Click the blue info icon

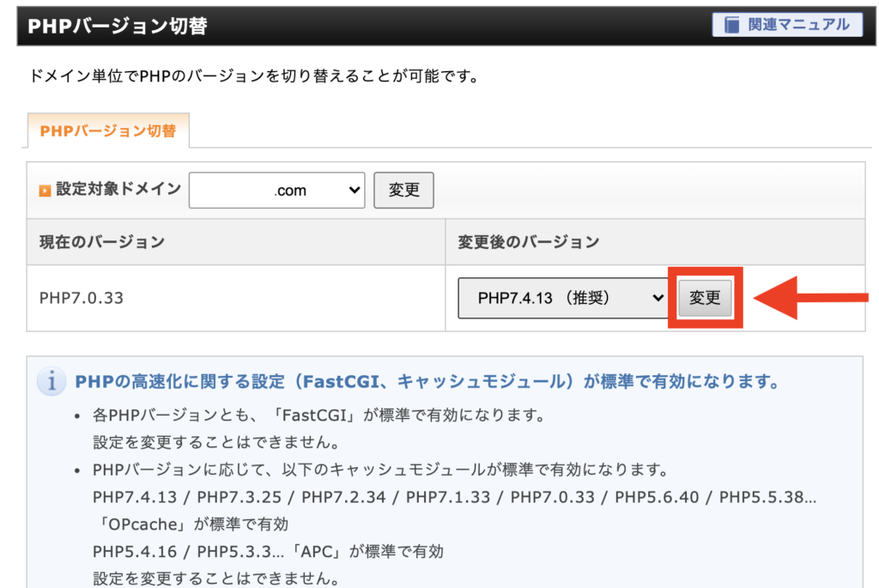[52, 382]
